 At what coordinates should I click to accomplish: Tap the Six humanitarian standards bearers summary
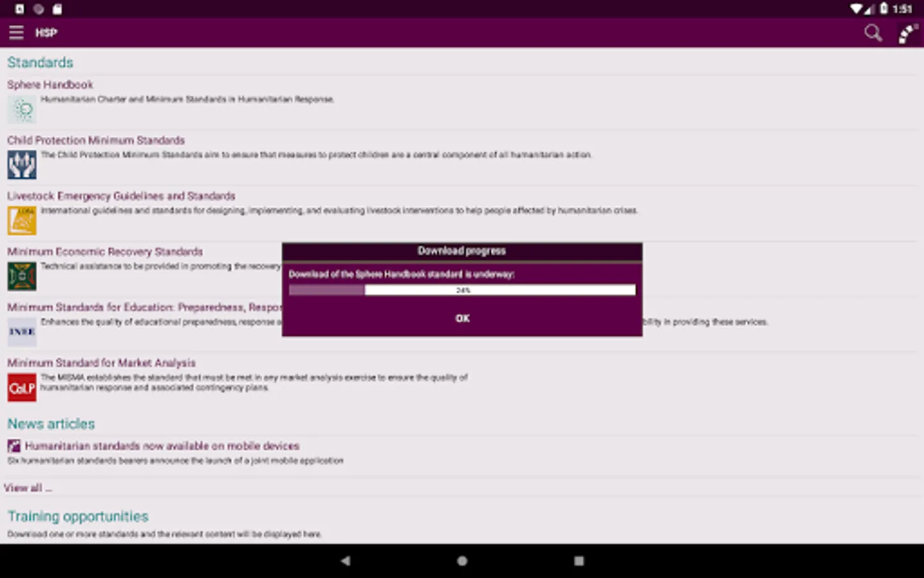[x=175, y=461]
